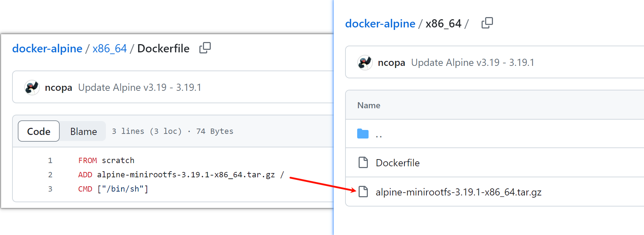This screenshot has height=235, width=644.
Task: Click the blue parent folder icon
Action: point(363,134)
